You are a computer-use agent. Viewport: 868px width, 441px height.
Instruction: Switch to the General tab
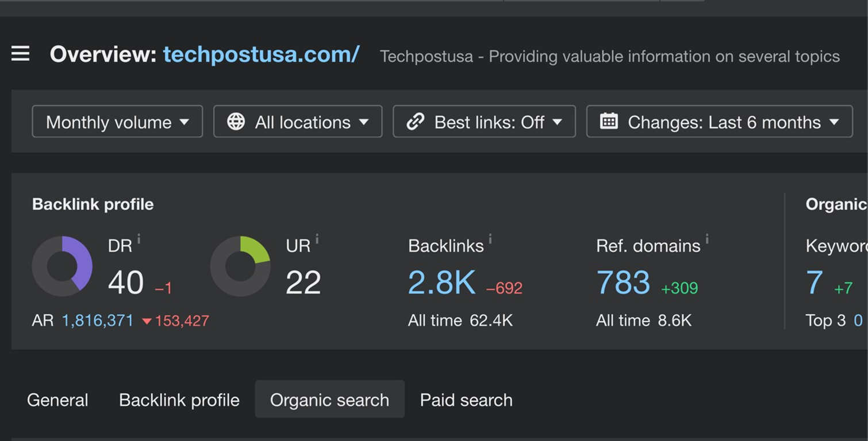tap(57, 400)
